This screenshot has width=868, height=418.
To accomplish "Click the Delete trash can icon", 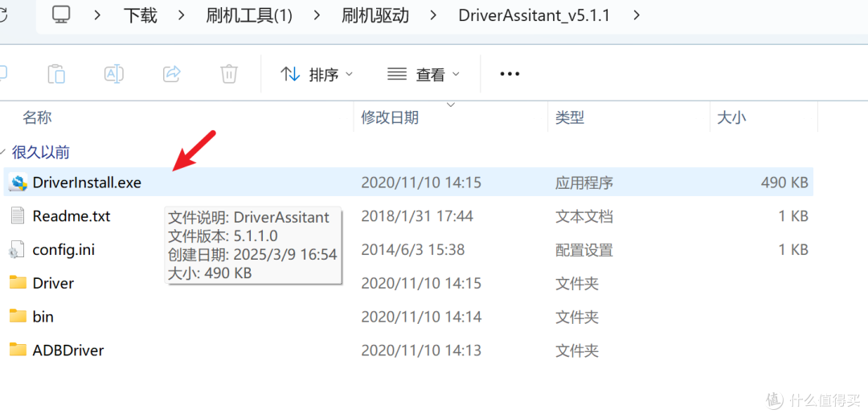I will [229, 74].
